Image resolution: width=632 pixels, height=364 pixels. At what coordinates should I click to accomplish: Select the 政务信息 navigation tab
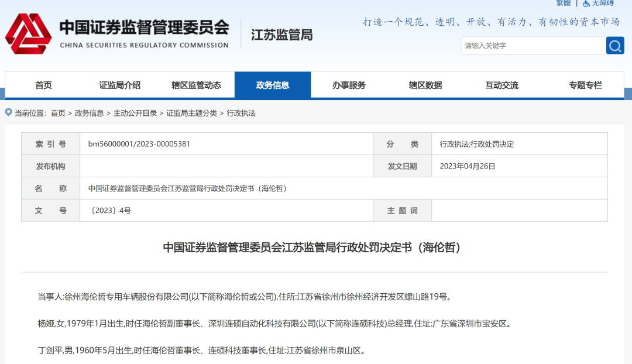coord(273,85)
